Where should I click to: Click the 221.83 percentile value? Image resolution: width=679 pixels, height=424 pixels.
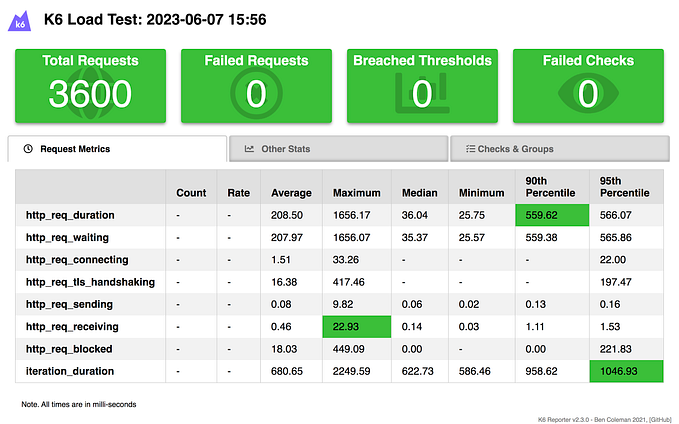[x=615, y=349]
